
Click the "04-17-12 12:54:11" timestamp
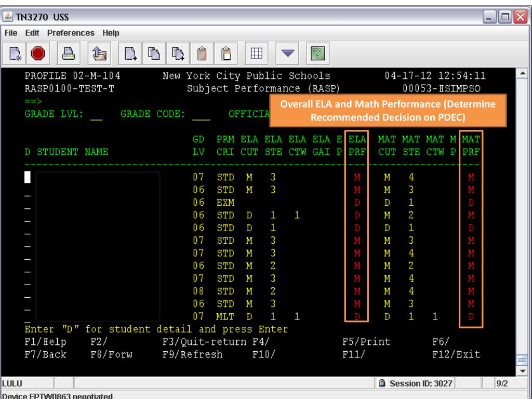click(x=435, y=76)
